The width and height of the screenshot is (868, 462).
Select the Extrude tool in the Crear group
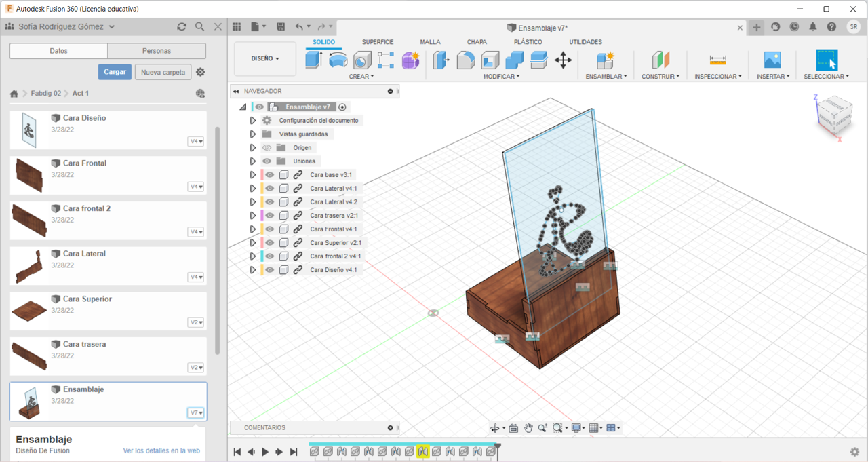[313, 60]
